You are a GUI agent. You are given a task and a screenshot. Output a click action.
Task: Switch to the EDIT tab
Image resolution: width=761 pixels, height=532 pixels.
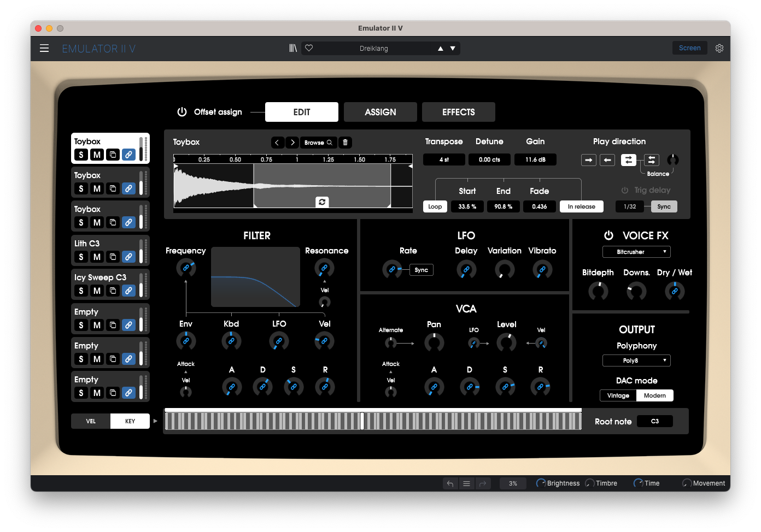coord(302,112)
